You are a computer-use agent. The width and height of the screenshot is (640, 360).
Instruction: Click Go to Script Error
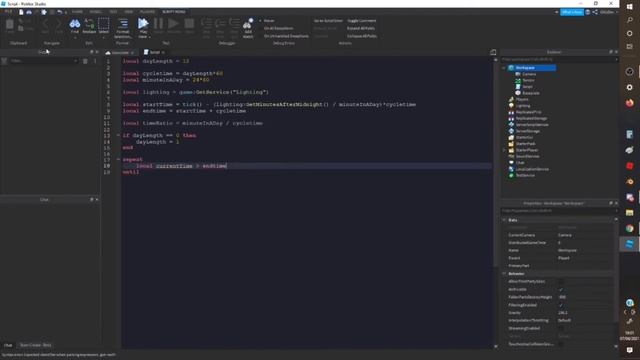(x=328, y=21)
